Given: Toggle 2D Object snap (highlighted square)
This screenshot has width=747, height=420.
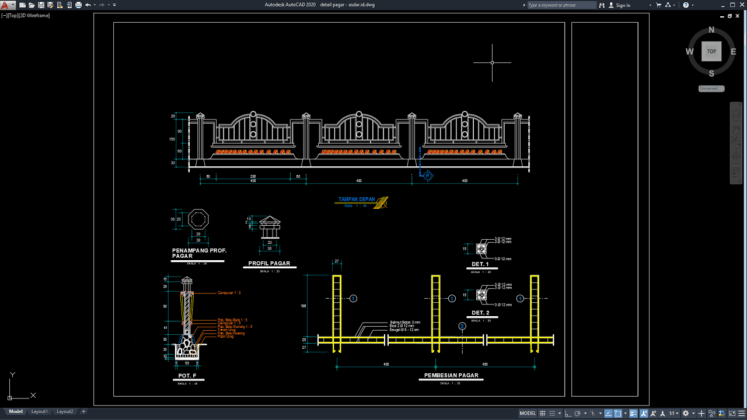Looking at the screenshot, I should [618, 413].
